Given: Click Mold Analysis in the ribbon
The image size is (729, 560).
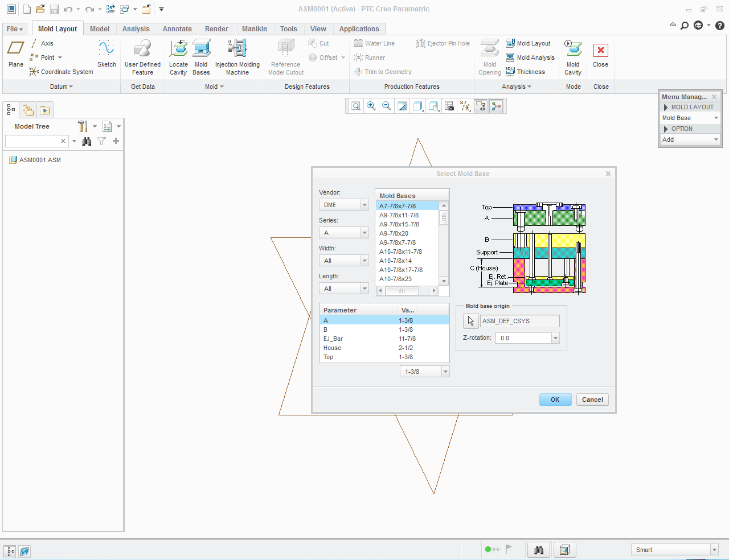Looking at the screenshot, I should [530, 57].
